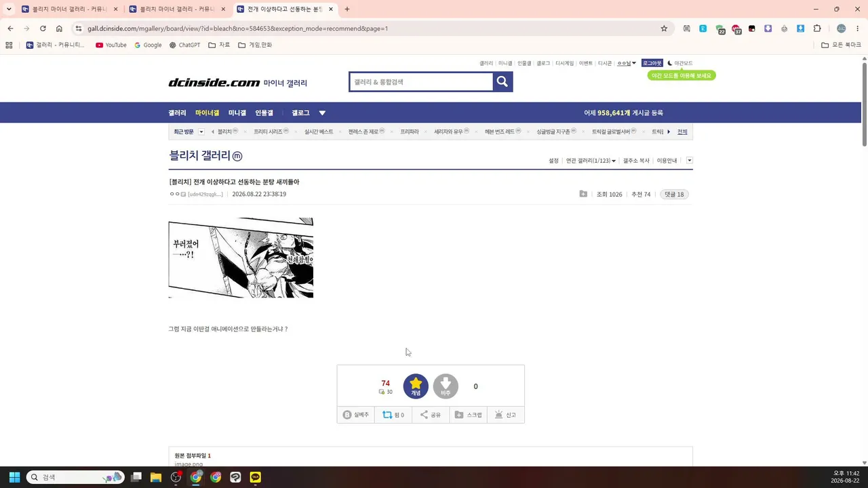The width and height of the screenshot is (868, 488).
Task: Open the 최근 방문 dropdown arrow
Action: (x=201, y=131)
